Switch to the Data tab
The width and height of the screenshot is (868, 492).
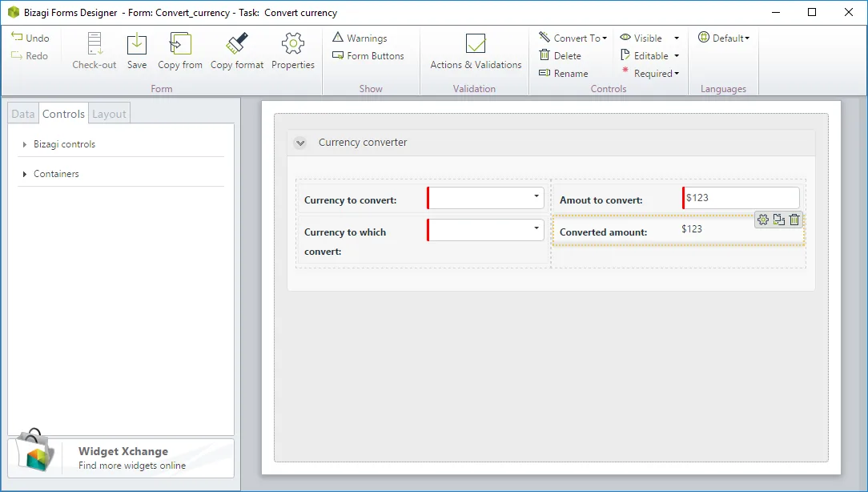click(23, 114)
